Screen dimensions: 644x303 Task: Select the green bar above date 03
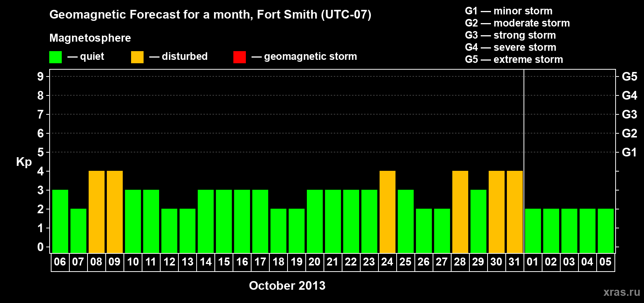coord(569,231)
